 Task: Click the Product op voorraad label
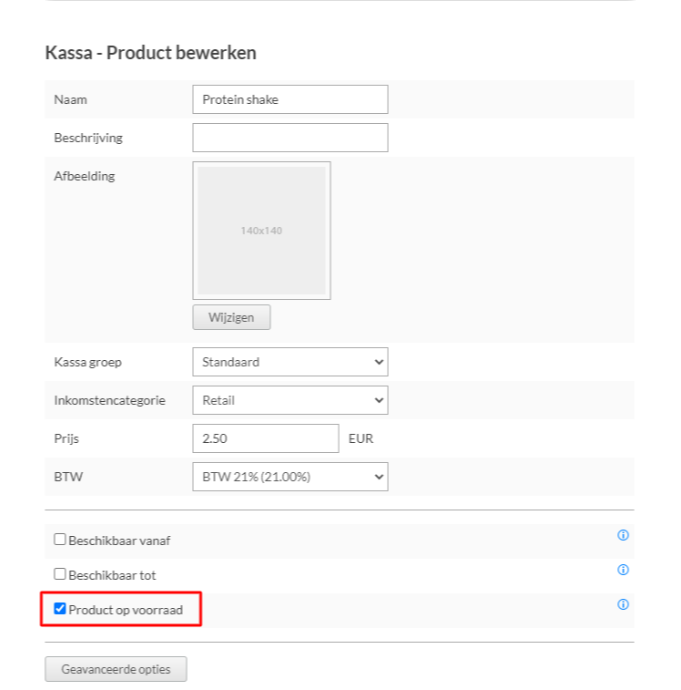(x=126, y=610)
